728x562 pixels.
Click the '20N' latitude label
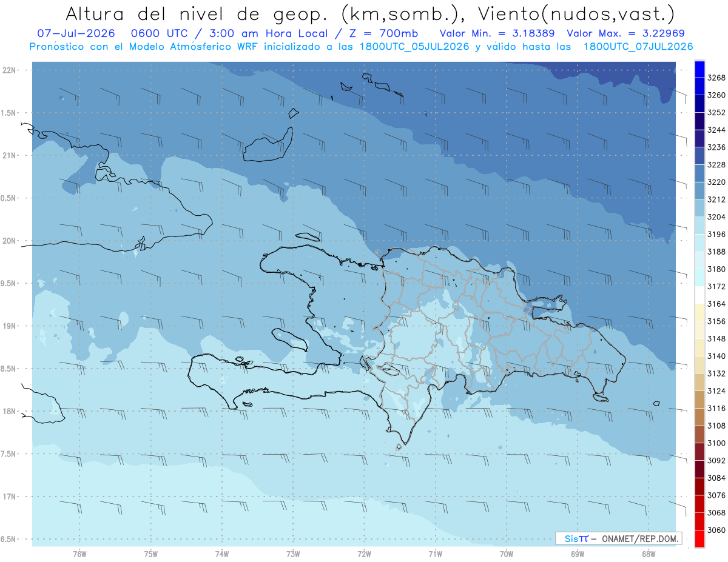tap(9, 241)
